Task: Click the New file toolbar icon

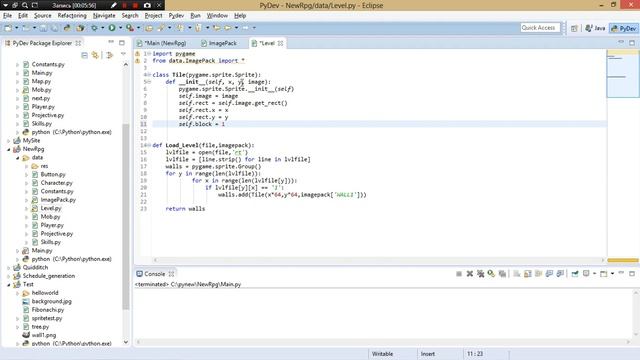Action: pyautogui.click(x=8, y=28)
